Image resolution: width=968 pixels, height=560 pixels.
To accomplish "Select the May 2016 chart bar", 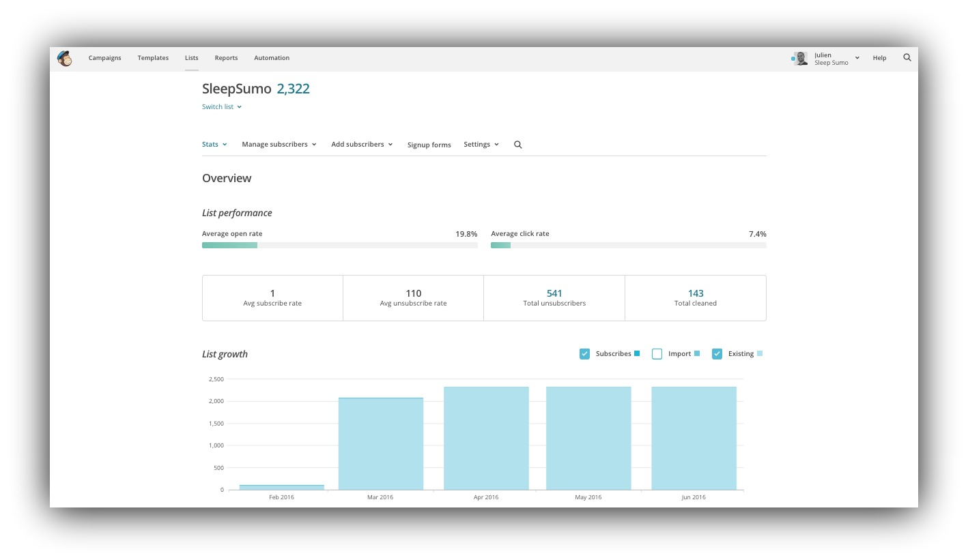I will coord(588,438).
